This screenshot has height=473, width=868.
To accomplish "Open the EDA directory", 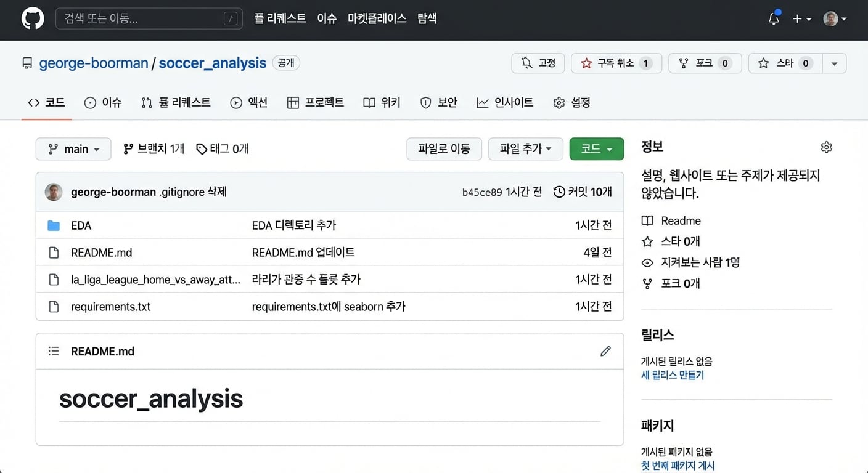I will pyautogui.click(x=81, y=225).
